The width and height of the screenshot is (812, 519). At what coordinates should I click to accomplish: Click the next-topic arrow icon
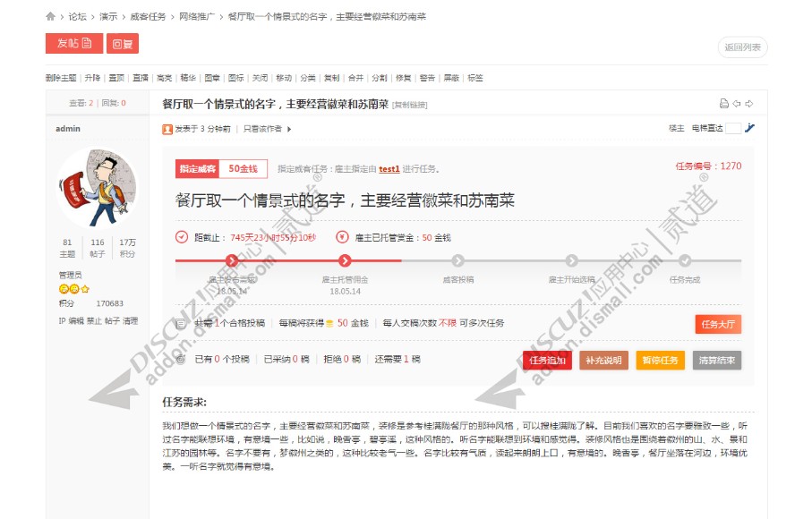point(748,104)
